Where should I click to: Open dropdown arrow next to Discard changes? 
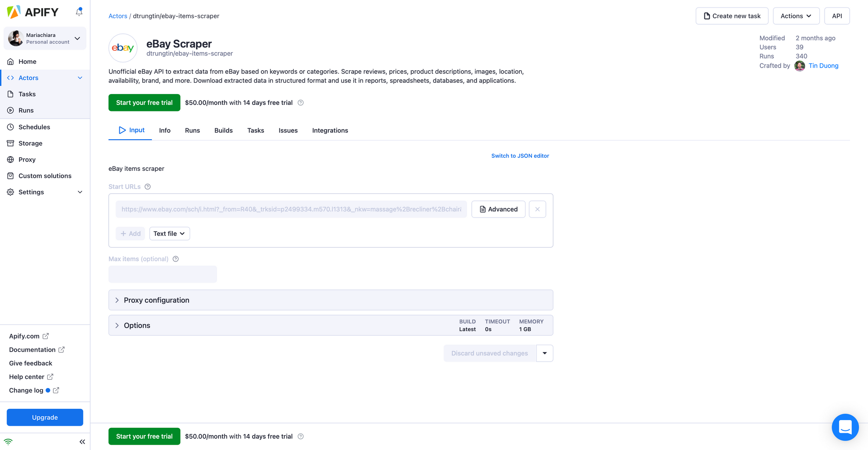point(545,353)
